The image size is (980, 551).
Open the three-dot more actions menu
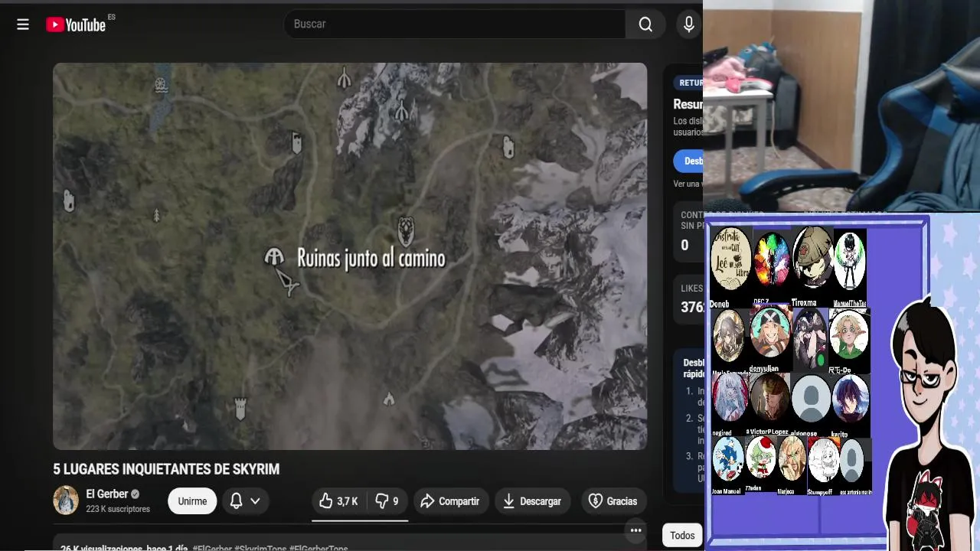pos(635,530)
